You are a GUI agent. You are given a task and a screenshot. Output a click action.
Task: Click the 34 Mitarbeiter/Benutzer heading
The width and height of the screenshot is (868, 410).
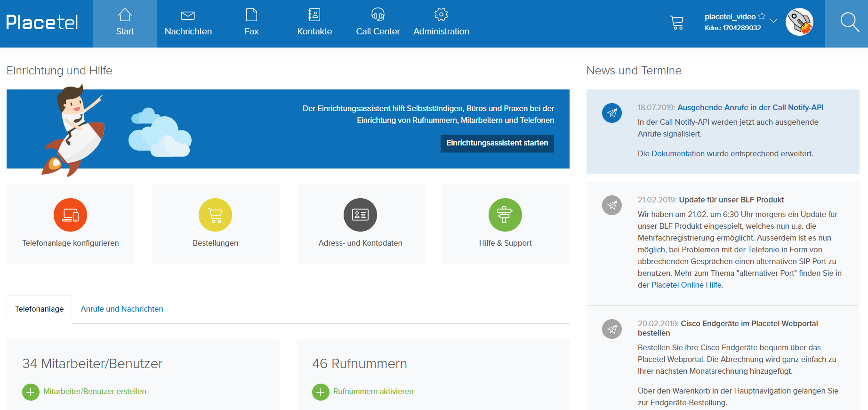click(x=92, y=363)
